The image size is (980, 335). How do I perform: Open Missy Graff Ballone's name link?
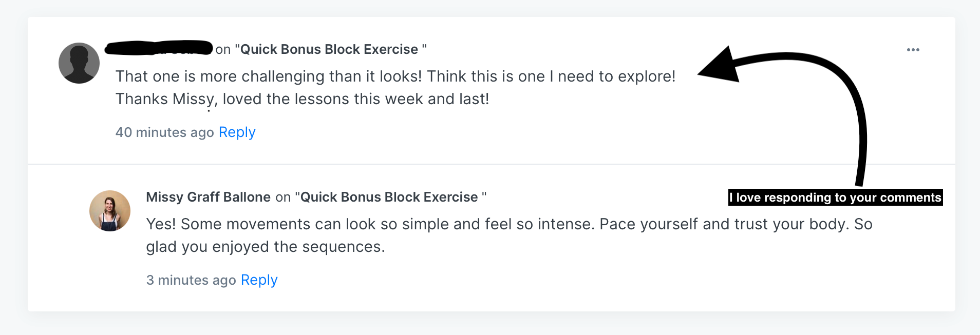point(208,197)
